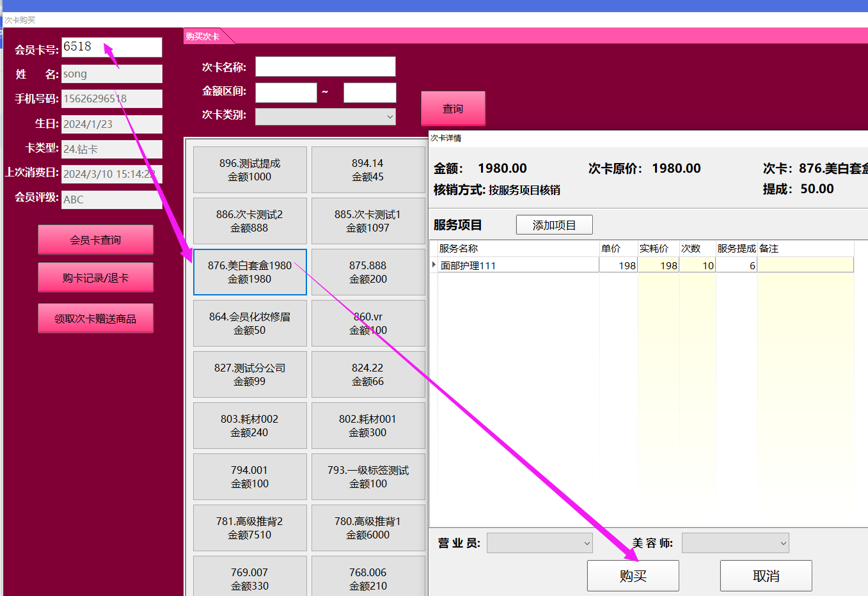868x596 pixels.
Task: Click 添加项目 to add service
Action: pyautogui.click(x=554, y=225)
